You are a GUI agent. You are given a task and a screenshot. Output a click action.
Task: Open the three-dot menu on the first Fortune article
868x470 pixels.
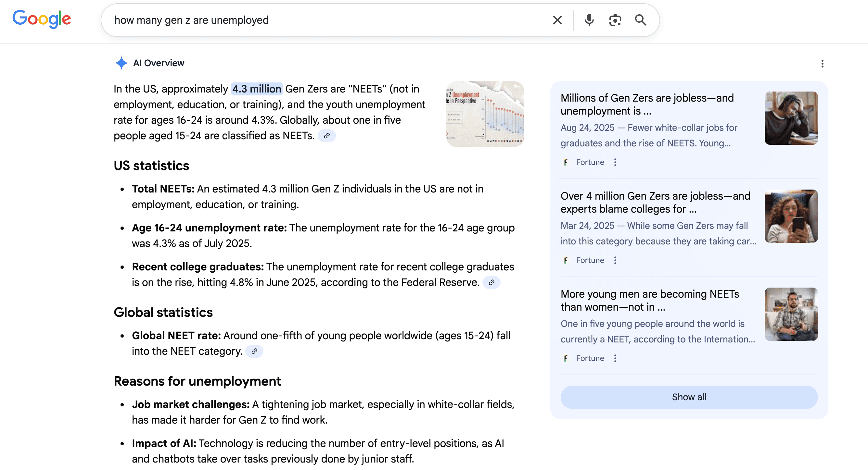(x=616, y=162)
